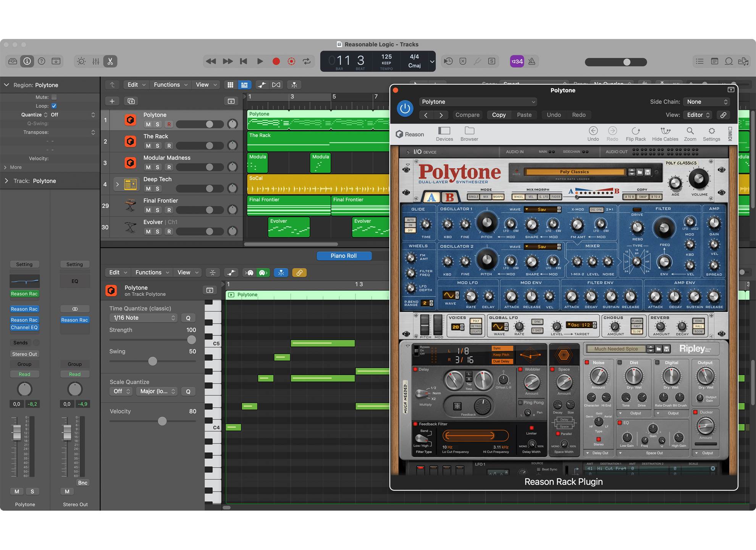
Task: Open the Mixer faders icon
Action: 96,61
